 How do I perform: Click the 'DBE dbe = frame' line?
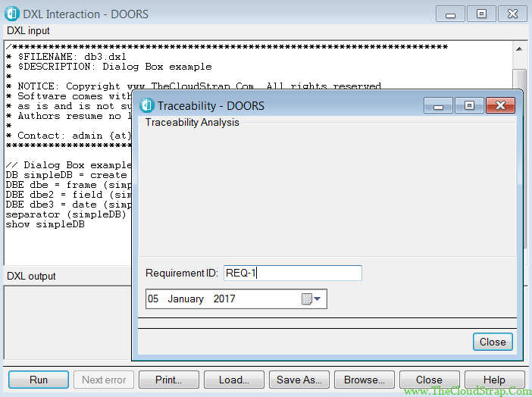coord(68,185)
